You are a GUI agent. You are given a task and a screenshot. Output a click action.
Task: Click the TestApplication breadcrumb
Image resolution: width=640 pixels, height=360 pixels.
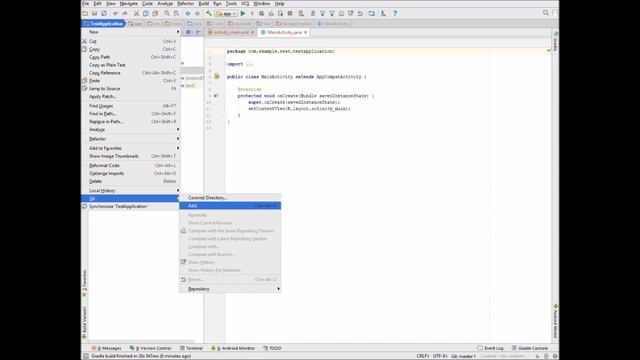pos(103,24)
